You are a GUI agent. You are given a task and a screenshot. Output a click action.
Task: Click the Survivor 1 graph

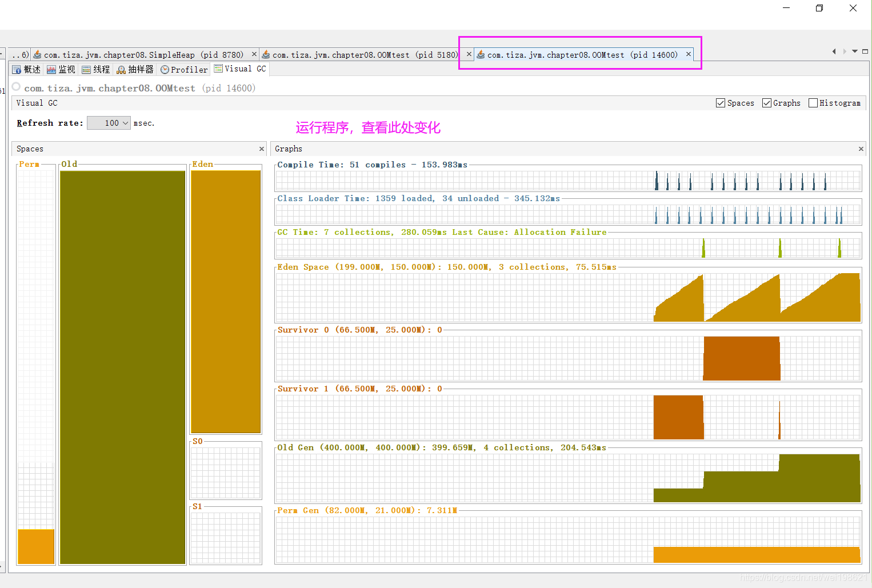tap(568, 417)
